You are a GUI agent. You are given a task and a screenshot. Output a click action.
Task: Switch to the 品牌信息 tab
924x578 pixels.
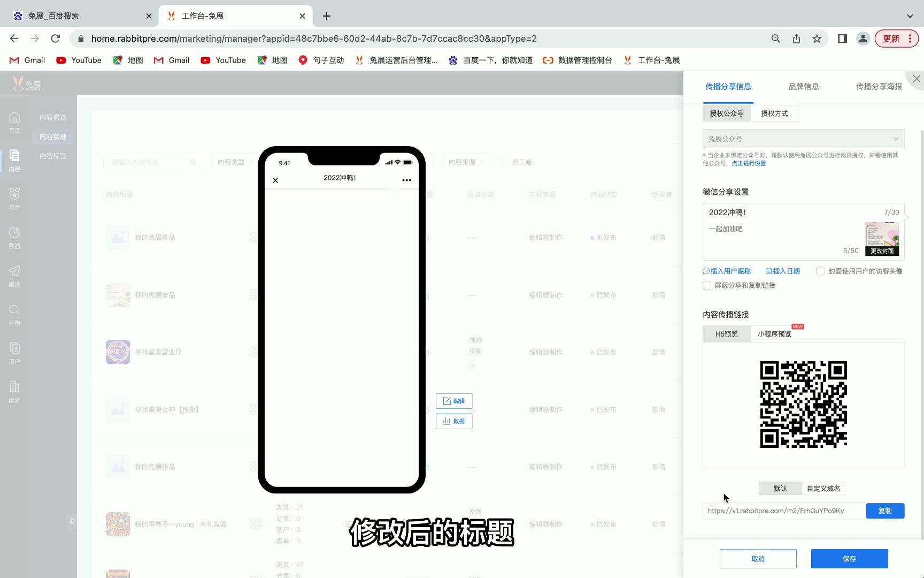[803, 86]
